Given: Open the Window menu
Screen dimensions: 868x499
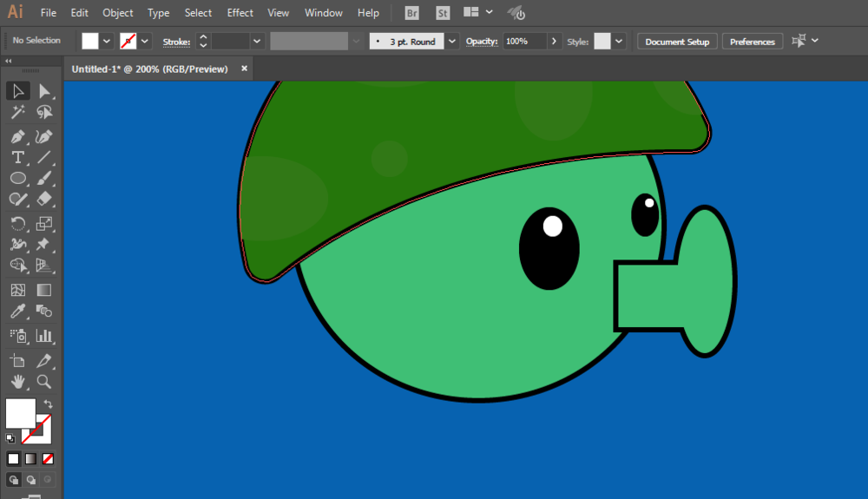Looking at the screenshot, I should point(323,13).
